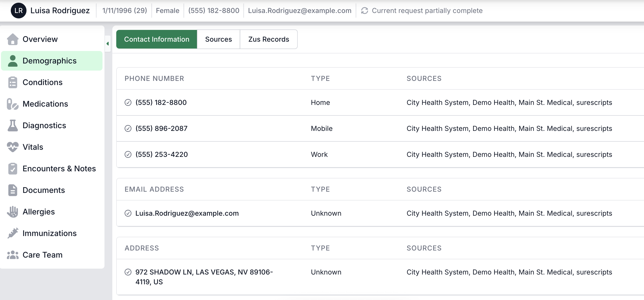Open Allergies via the hand icon

tap(13, 212)
